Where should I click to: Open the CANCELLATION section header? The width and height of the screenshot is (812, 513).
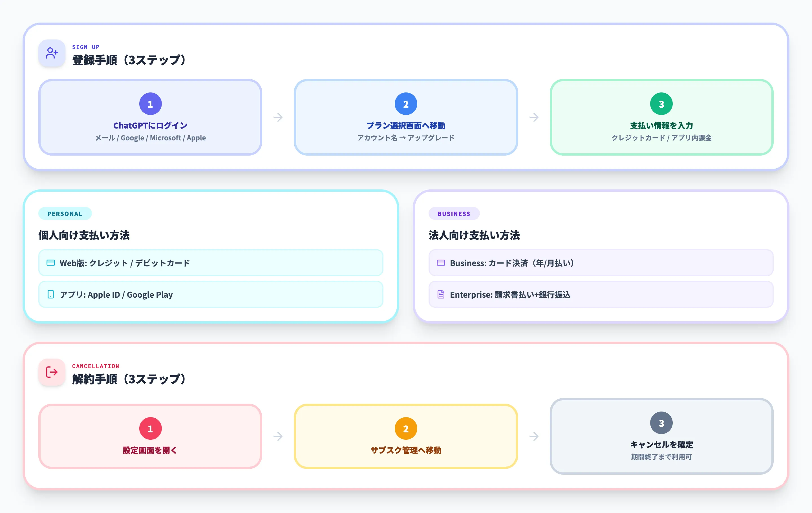pyautogui.click(x=95, y=366)
